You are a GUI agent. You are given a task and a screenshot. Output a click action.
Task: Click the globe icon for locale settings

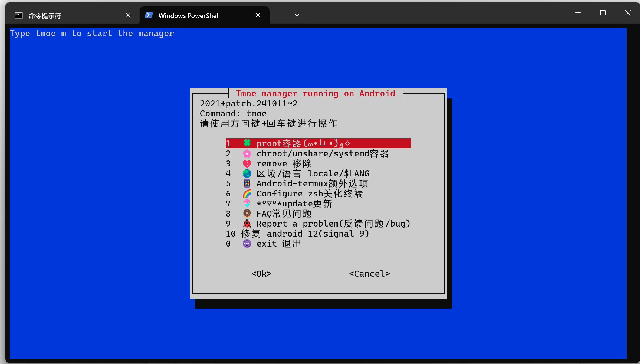pyautogui.click(x=247, y=173)
